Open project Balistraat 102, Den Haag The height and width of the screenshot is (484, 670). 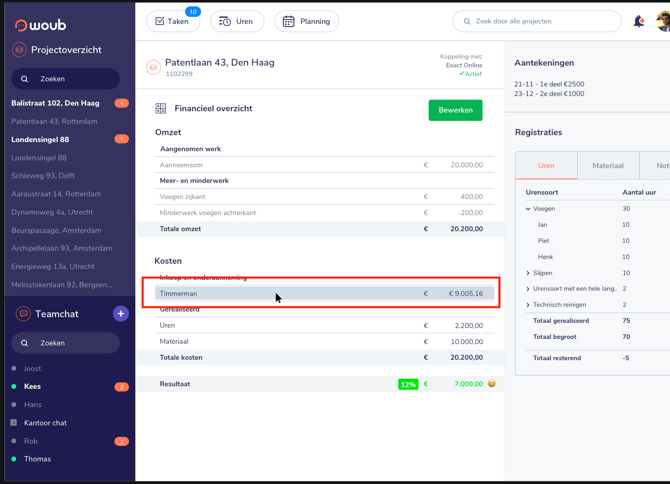click(x=55, y=103)
